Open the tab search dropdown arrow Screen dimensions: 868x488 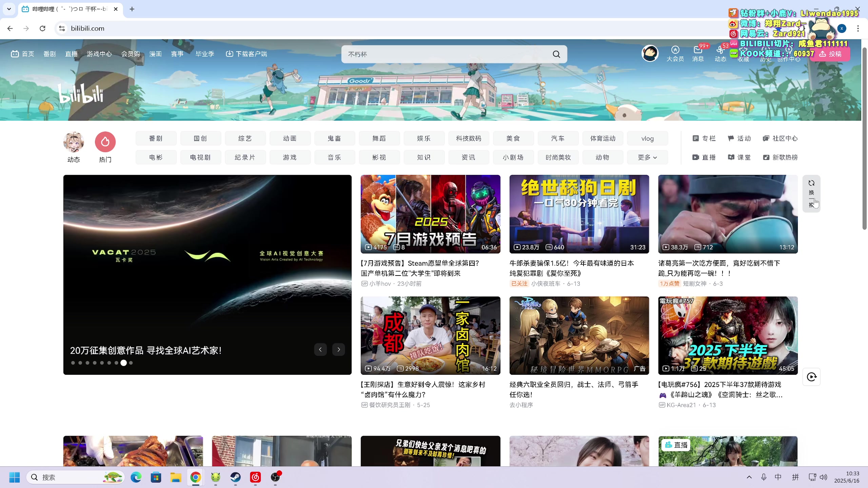pos(9,9)
